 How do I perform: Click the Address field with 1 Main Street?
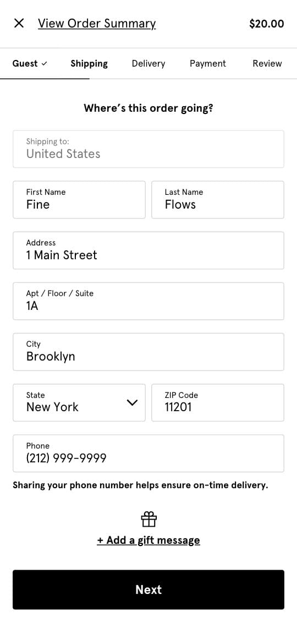pyautogui.click(x=148, y=250)
